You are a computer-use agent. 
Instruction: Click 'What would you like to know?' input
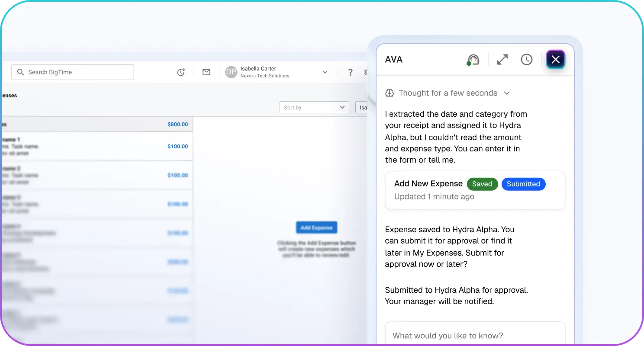pyautogui.click(x=475, y=334)
